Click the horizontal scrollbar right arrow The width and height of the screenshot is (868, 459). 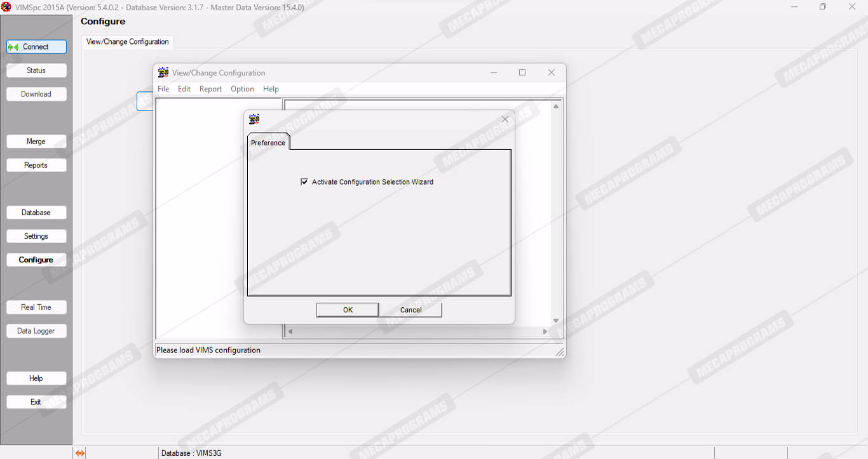click(545, 331)
